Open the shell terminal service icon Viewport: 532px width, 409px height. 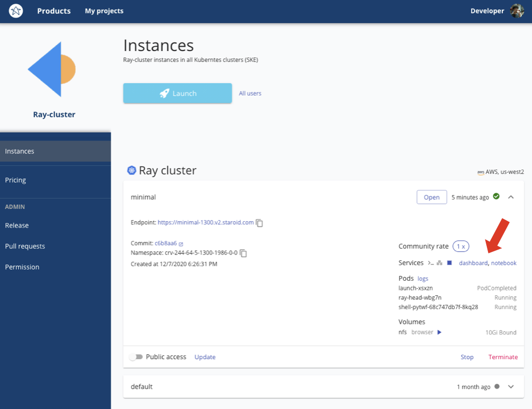pyautogui.click(x=430, y=263)
